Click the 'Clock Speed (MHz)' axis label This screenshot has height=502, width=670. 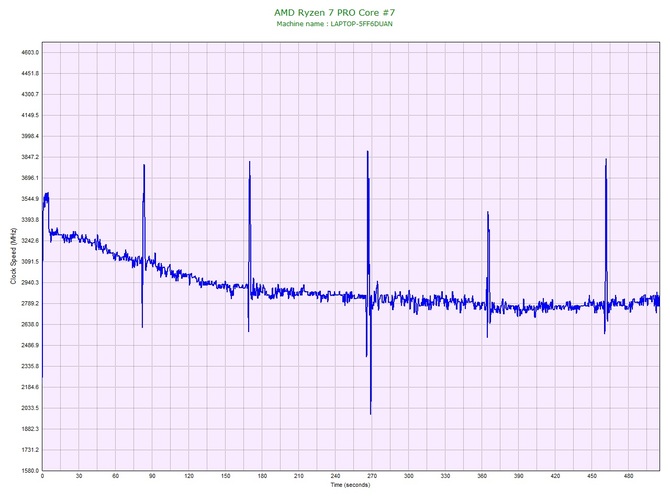pos(13,256)
